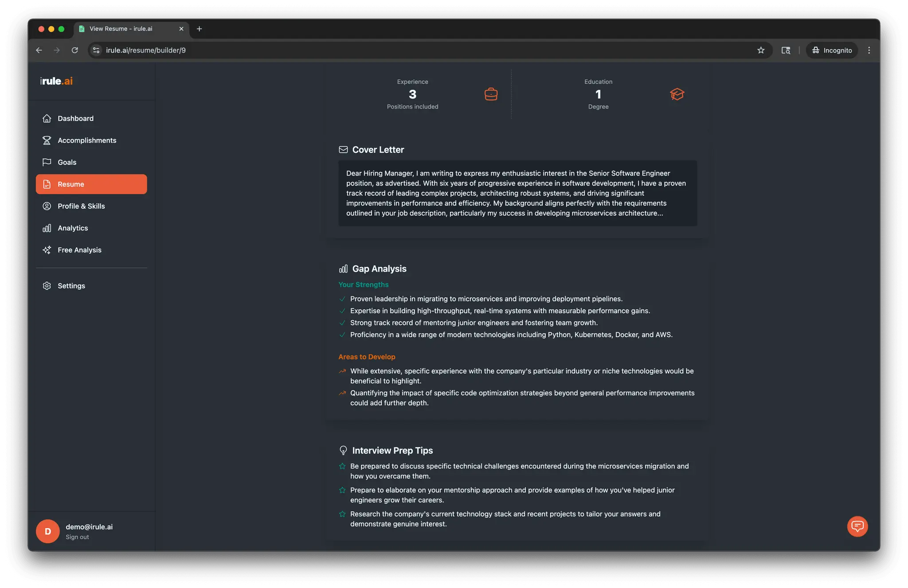Click the browser forward arrow
The height and width of the screenshot is (588, 908).
[57, 50]
